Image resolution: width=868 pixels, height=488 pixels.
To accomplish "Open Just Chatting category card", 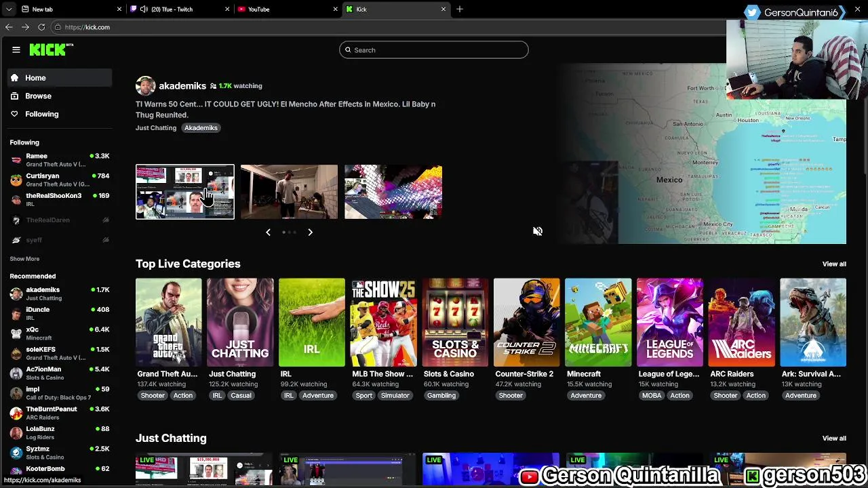I will pyautogui.click(x=240, y=323).
